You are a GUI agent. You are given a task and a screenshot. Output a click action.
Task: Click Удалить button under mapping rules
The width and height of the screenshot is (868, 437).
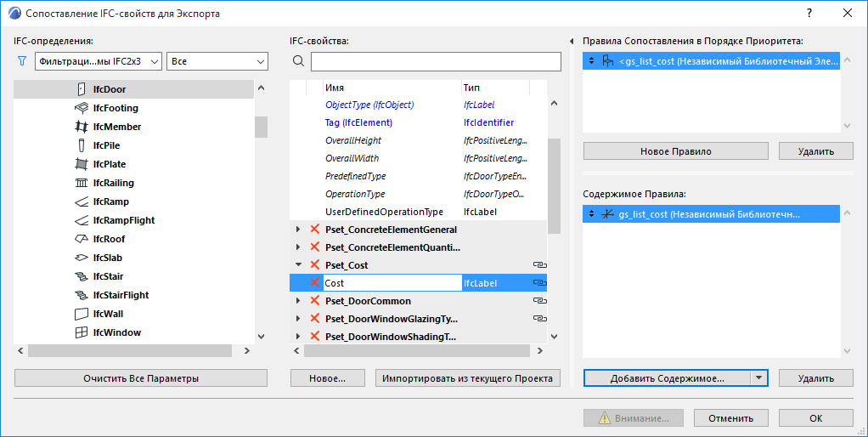coord(816,151)
